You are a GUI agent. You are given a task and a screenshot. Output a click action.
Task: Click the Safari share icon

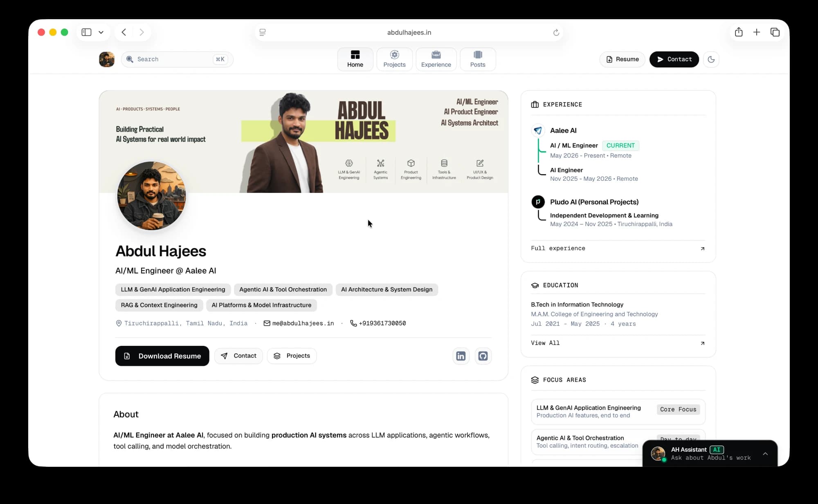[x=739, y=32]
